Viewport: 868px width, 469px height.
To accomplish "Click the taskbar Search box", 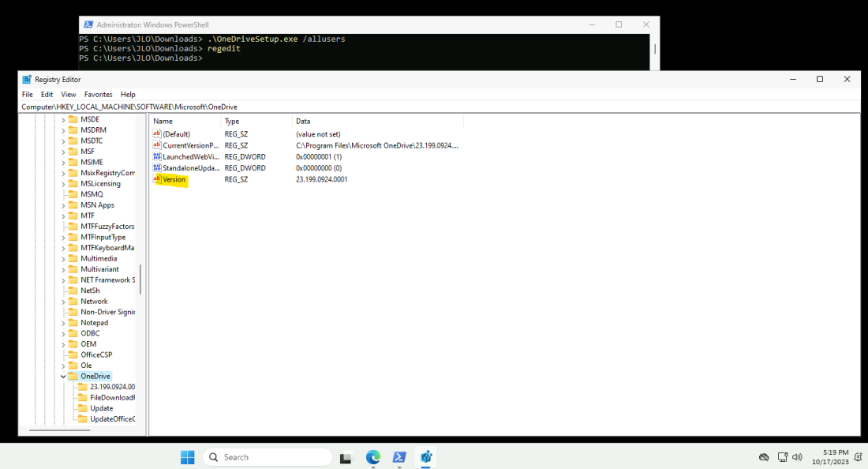I will pos(268,456).
